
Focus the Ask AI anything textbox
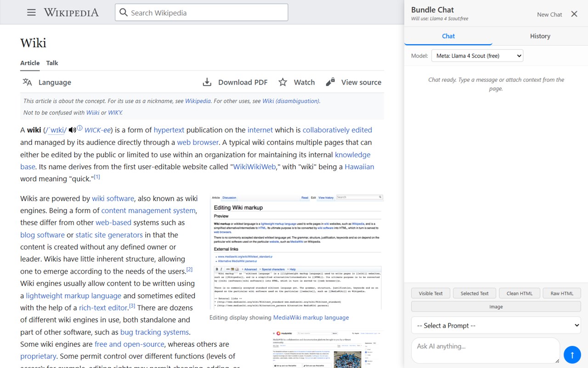coord(486,351)
